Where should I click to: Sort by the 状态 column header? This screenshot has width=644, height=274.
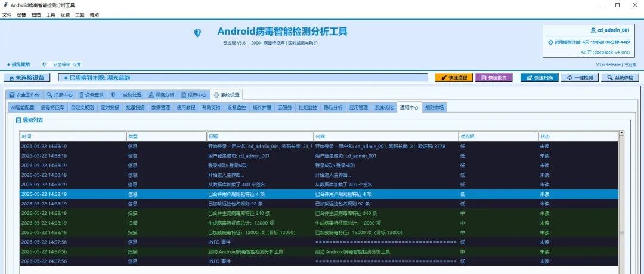(578, 136)
